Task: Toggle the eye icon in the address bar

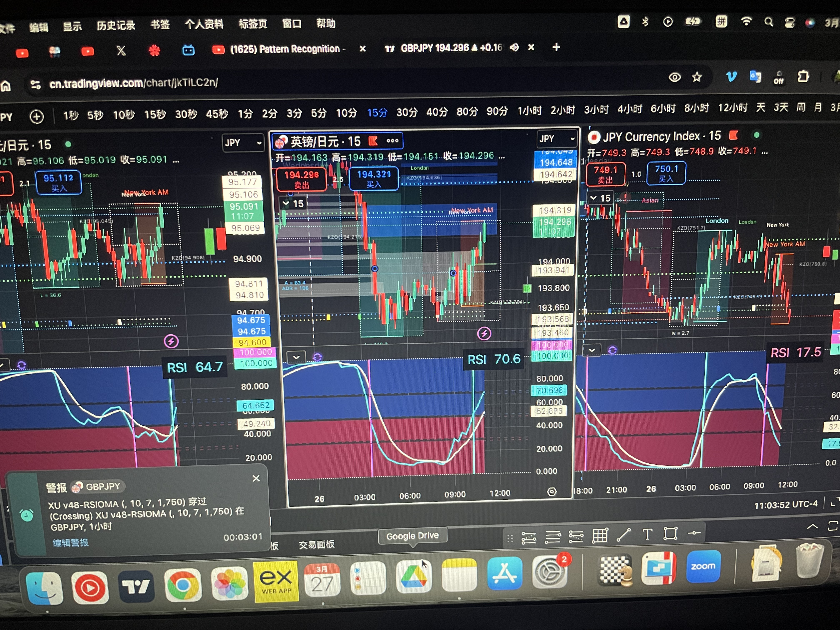Action: (674, 77)
